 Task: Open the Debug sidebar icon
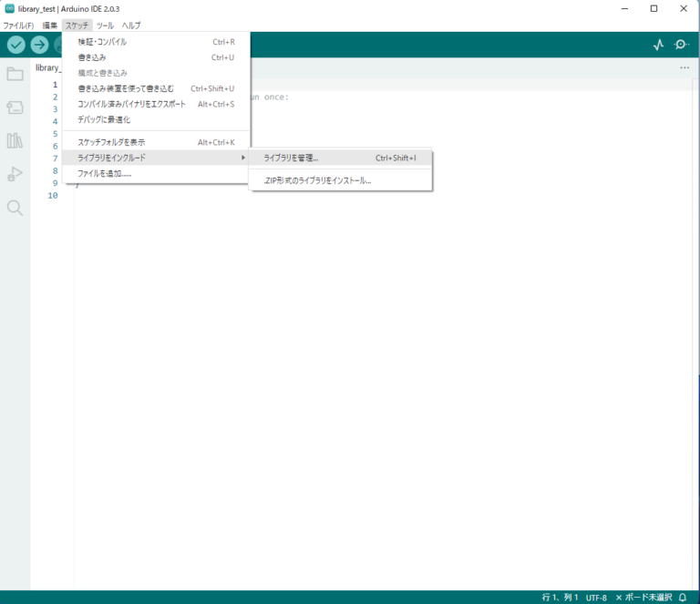pos(15,174)
